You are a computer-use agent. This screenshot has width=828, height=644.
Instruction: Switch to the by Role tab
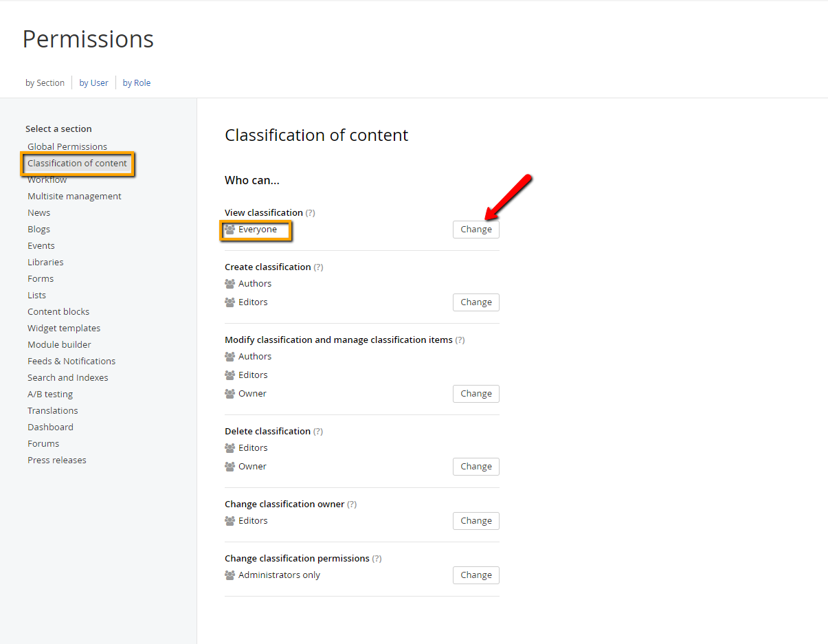[137, 83]
